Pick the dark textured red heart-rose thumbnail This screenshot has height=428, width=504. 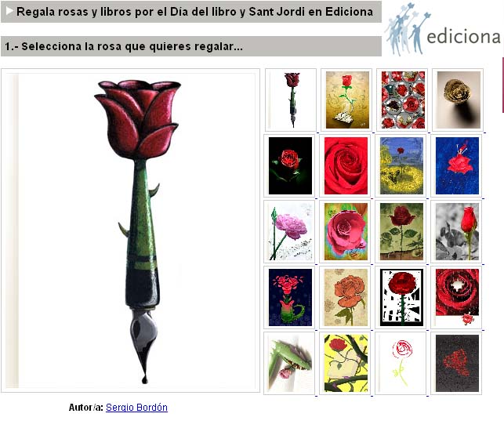457,364
